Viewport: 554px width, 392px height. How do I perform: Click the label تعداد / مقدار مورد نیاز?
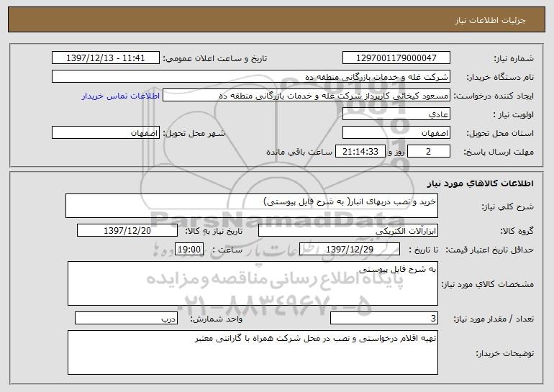click(x=494, y=319)
